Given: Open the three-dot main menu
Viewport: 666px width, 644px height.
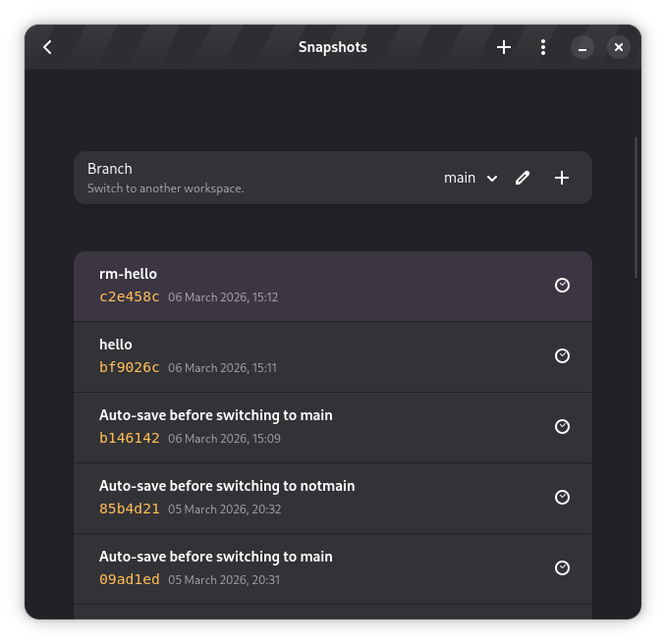Looking at the screenshot, I should (x=543, y=47).
